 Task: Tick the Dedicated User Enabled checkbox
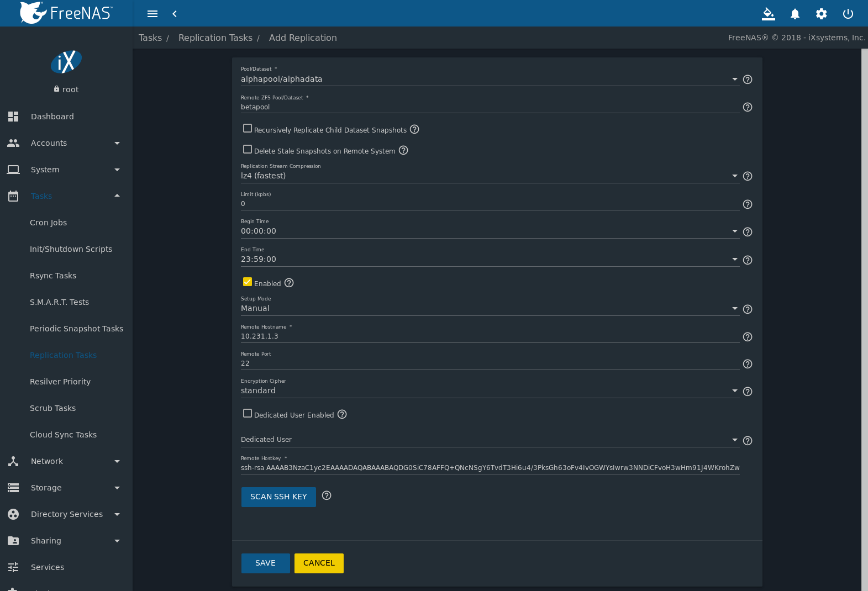coord(248,413)
